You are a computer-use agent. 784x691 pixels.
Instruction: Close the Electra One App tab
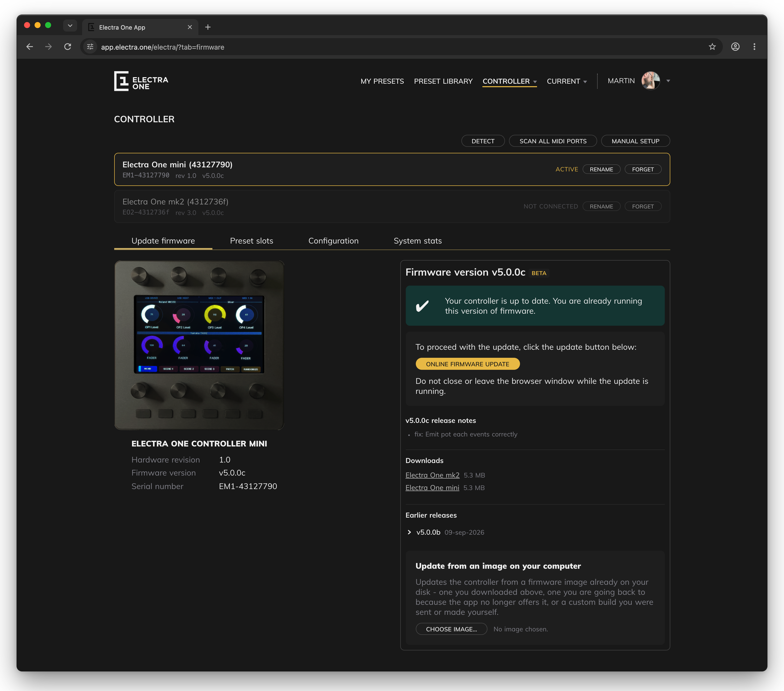click(190, 27)
